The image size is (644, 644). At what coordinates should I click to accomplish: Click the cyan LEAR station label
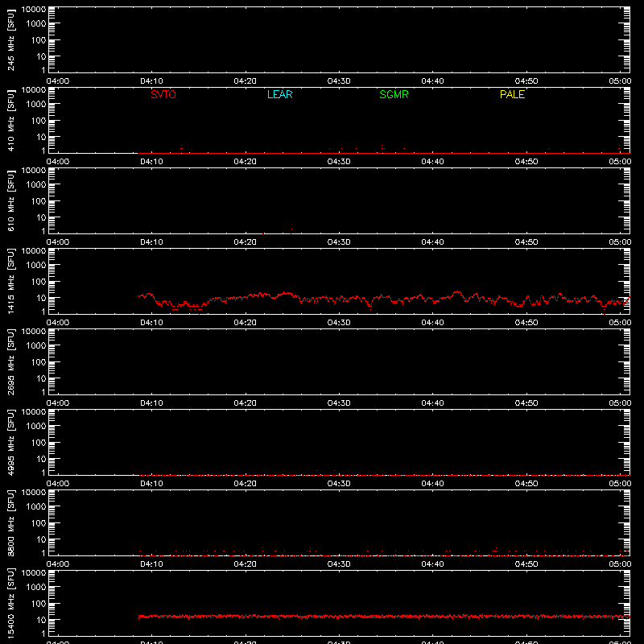[279, 94]
